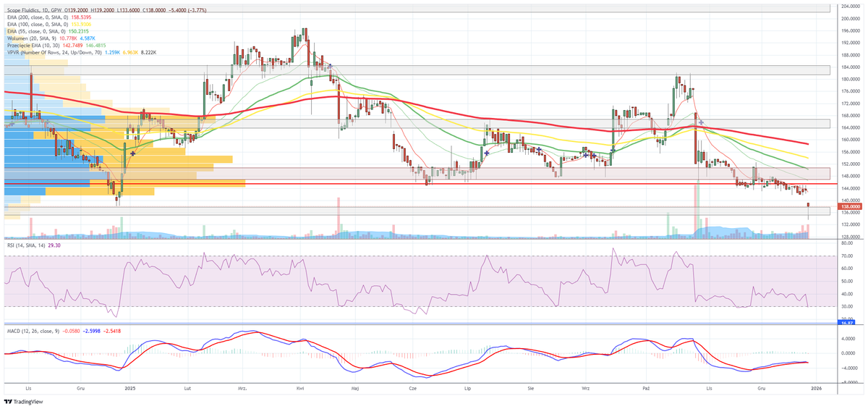Screen dimensions: 868x409
Task: Click the Mrz. month label on time axis
Action: tap(242, 388)
